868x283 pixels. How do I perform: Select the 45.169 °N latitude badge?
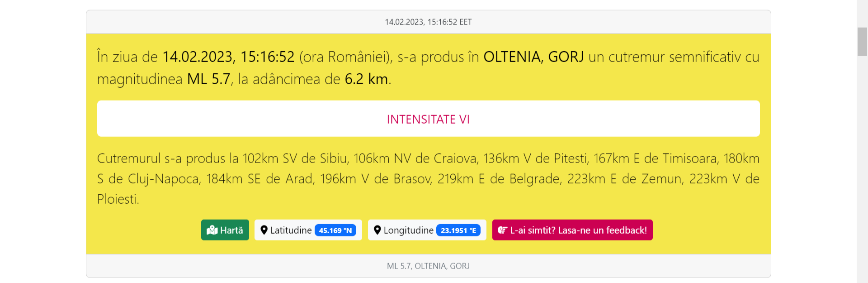tap(335, 230)
